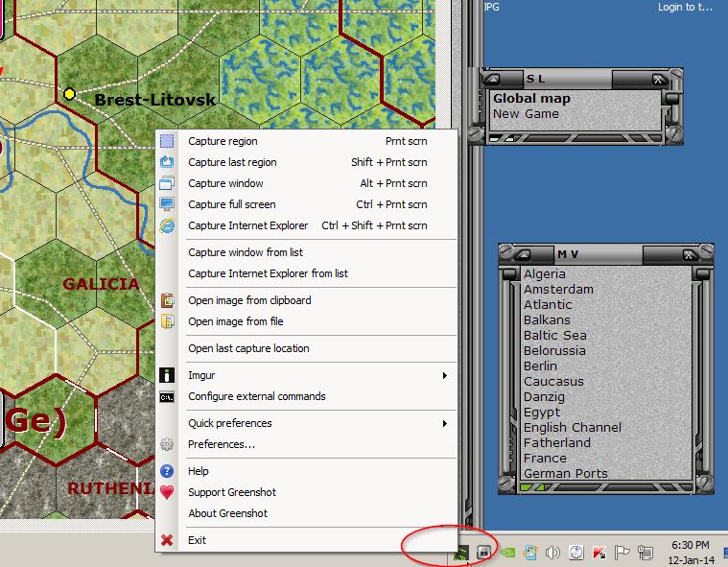The height and width of the screenshot is (567, 728).
Task: Open About Greenshot
Action: click(x=306, y=513)
